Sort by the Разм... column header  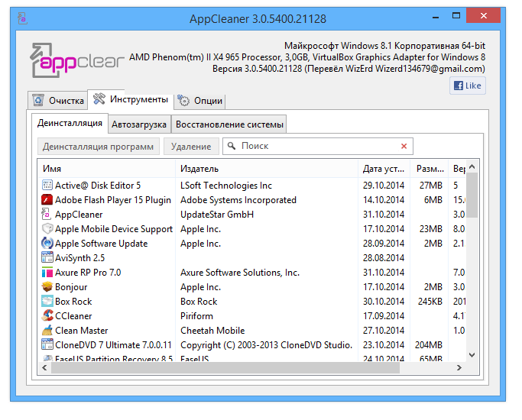click(430, 169)
